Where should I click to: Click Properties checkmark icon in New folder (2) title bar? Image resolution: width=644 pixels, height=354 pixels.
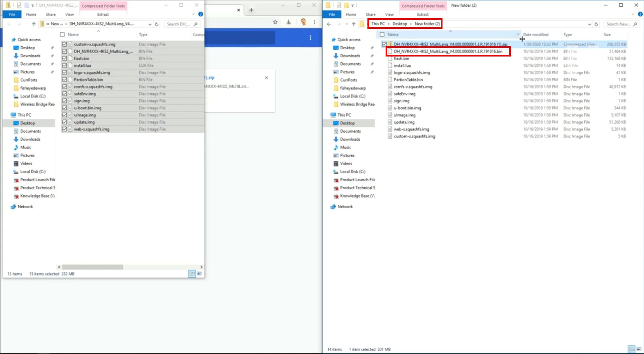point(339,5)
